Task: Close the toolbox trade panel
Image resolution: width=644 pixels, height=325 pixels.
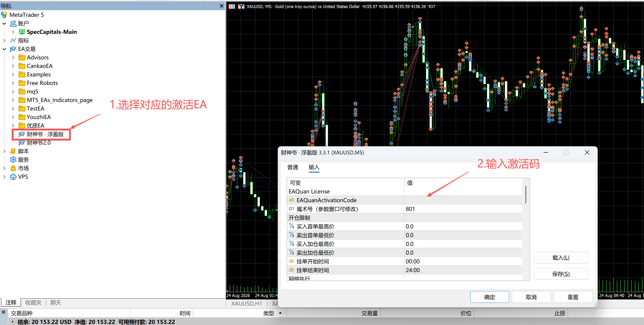Action: coord(4,312)
